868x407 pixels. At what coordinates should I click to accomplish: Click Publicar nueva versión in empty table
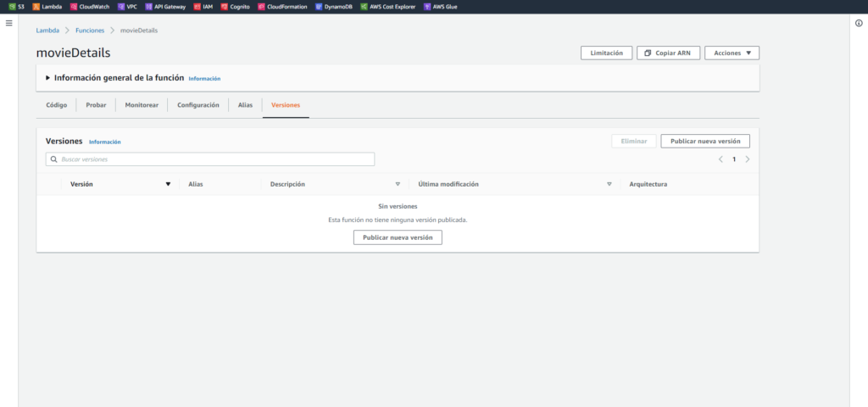coord(397,237)
